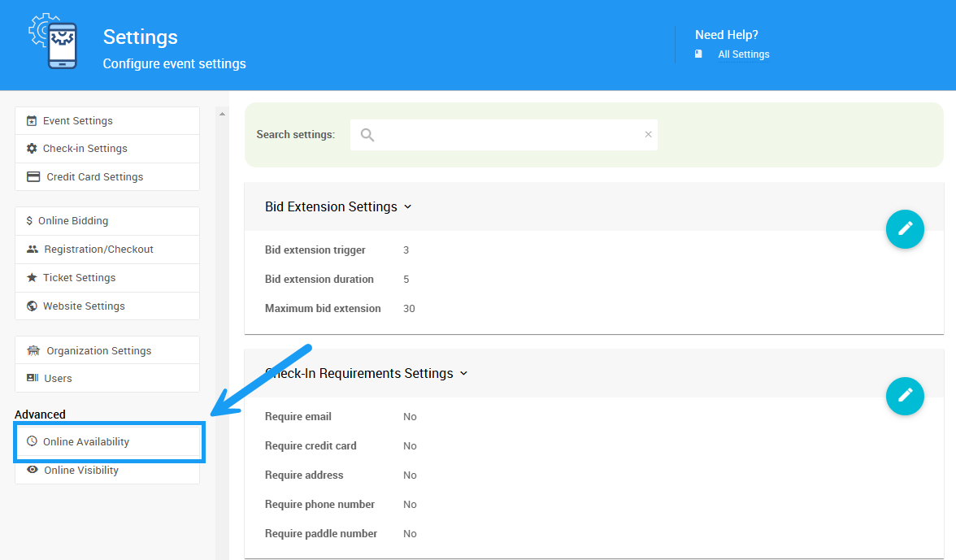
Task: Click the Settings gear phone logo icon
Action: (x=54, y=41)
